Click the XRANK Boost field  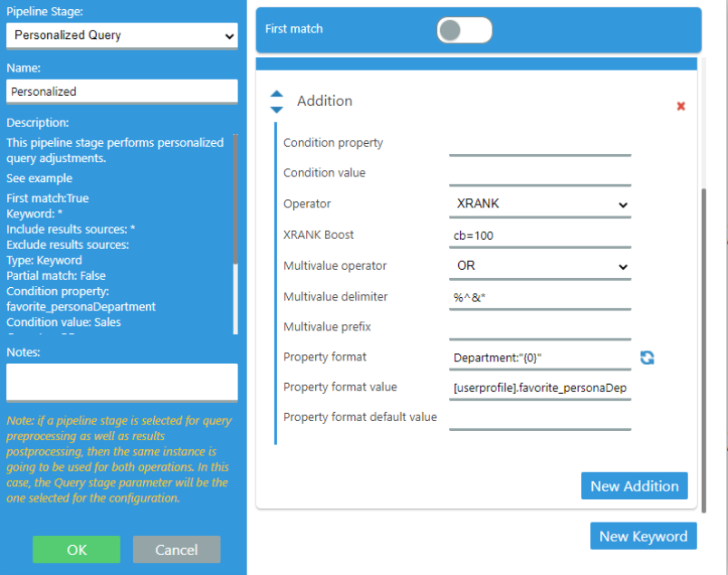(540, 235)
